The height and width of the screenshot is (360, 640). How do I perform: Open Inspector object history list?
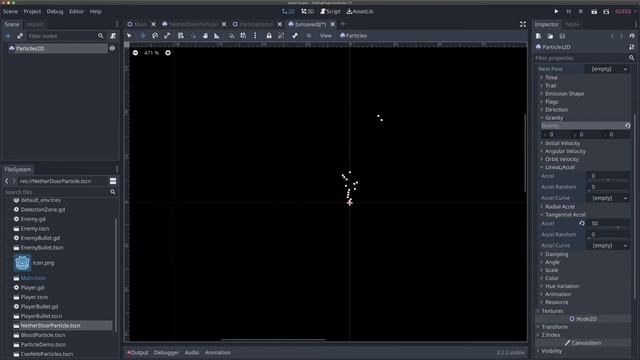[631, 36]
